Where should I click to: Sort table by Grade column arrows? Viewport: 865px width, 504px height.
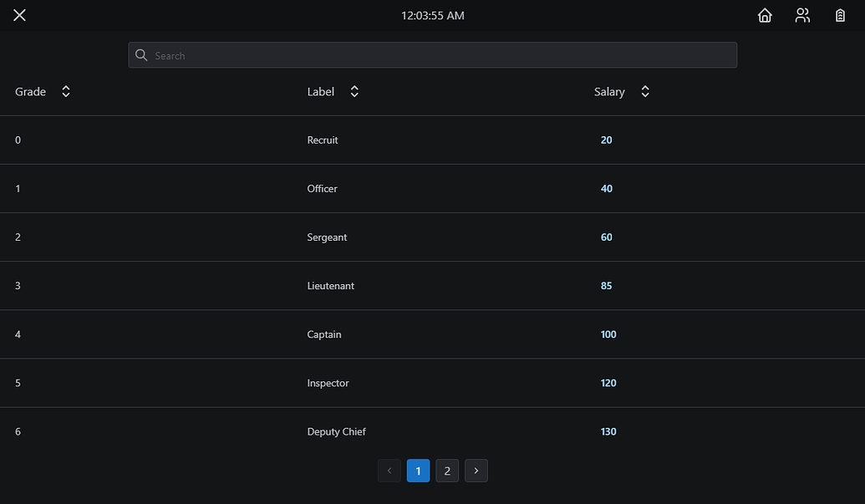point(66,92)
